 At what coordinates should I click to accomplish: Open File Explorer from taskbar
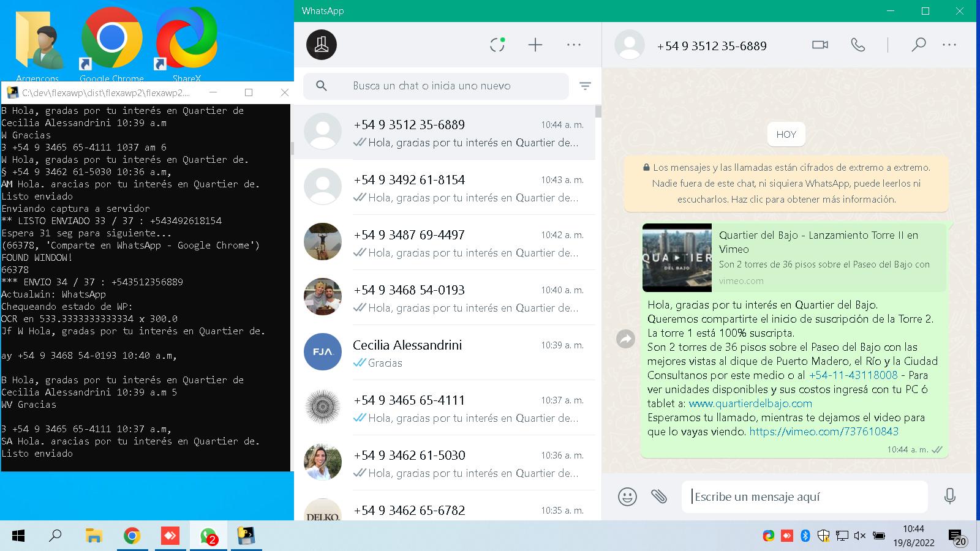94,536
